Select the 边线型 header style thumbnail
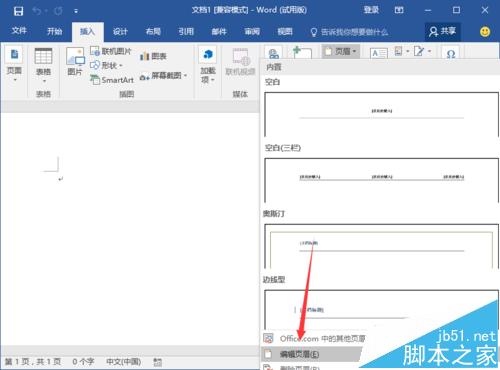 tap(381, 309)
